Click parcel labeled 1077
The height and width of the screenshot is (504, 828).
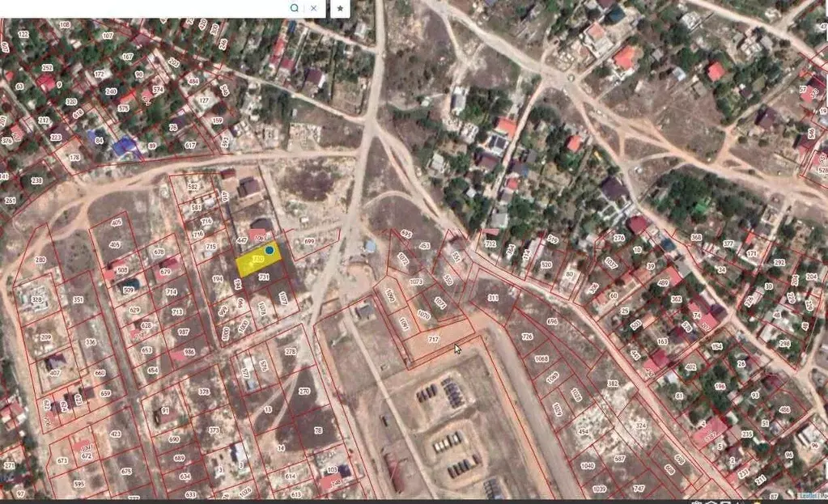coord(282,299)
